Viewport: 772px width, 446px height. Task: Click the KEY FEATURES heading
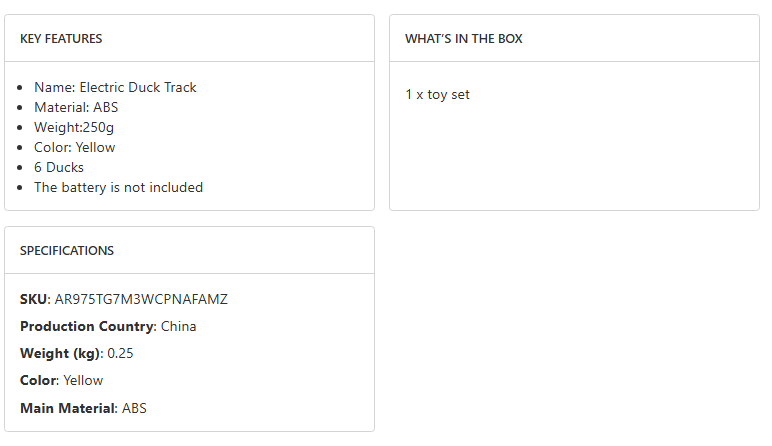pyautogui.click(x=61, y=39)
